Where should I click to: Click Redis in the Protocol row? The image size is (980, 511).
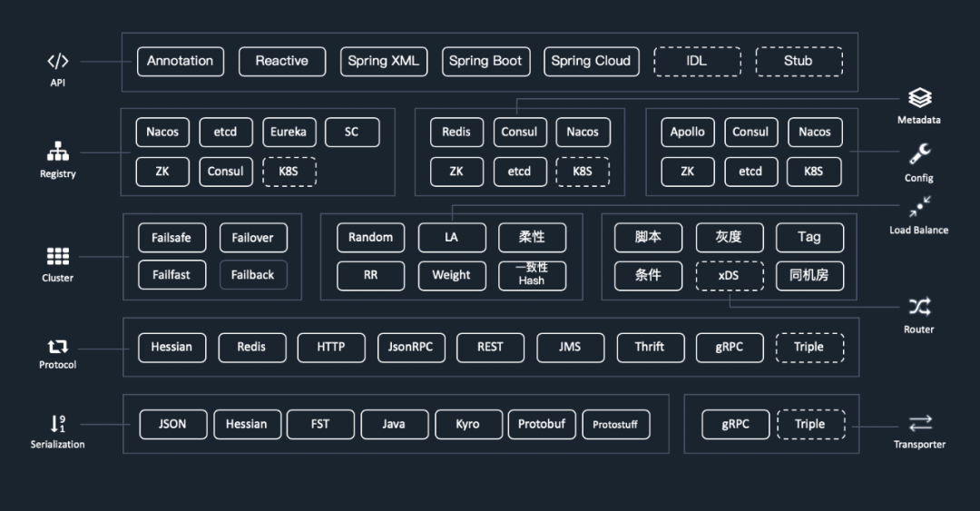point(252,347)
